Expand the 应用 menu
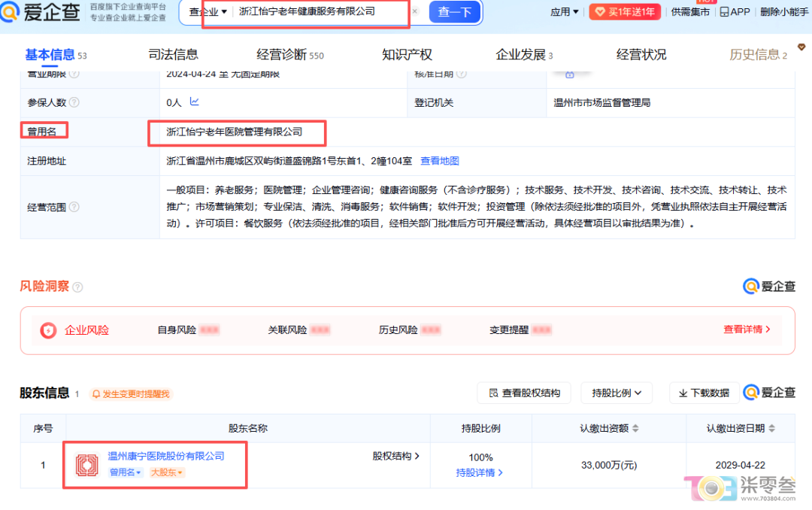The height and width of the screenshot is (510, 812). pyautogui.click(x=565, y=11)
